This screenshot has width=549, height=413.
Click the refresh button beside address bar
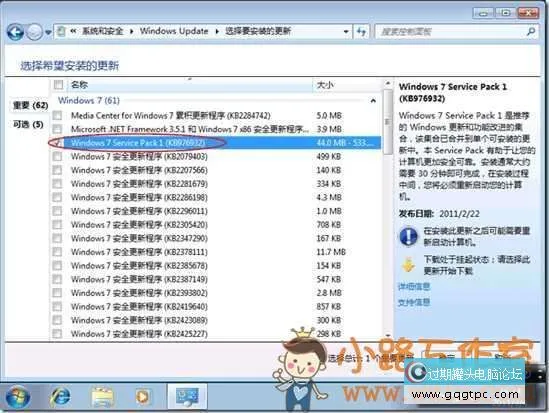361,32
